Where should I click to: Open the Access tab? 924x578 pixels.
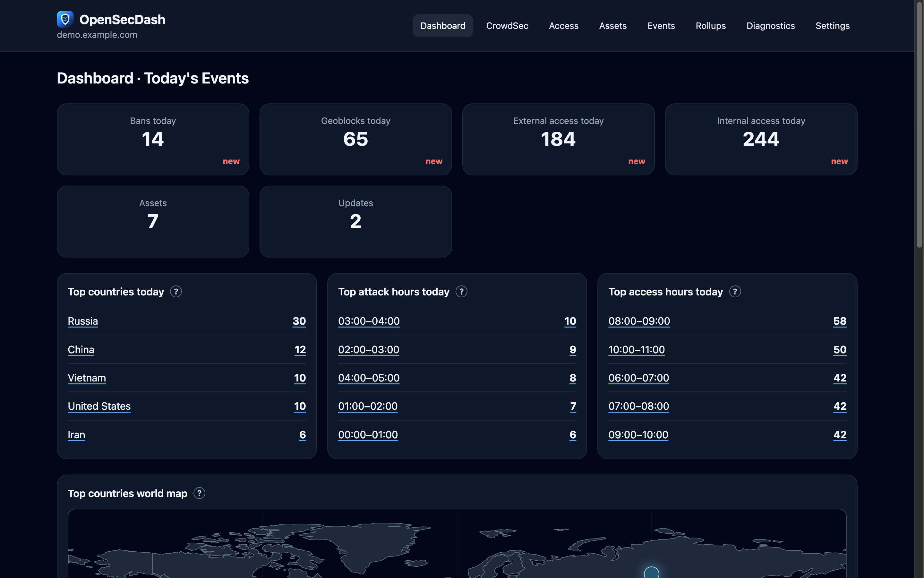coord(564,26)
